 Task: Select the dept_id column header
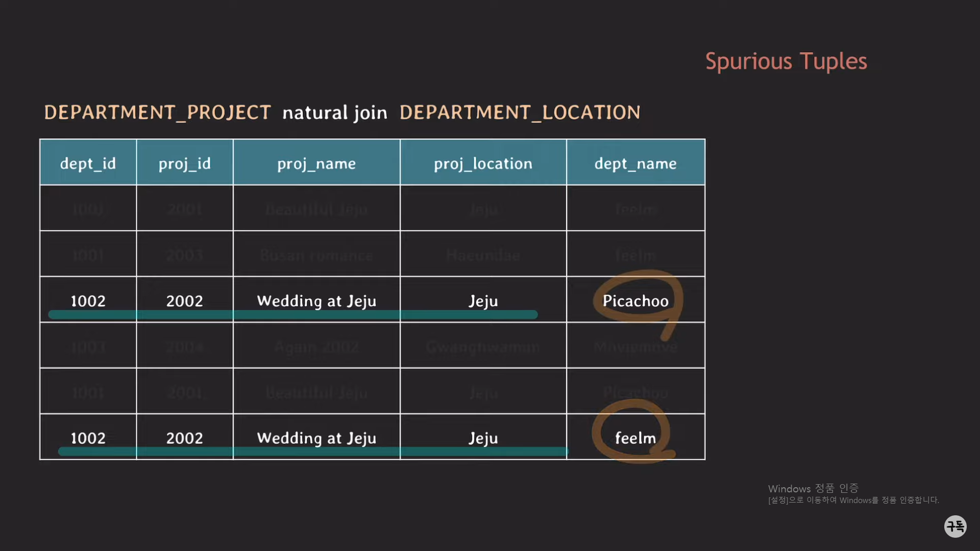coord(88,163)
